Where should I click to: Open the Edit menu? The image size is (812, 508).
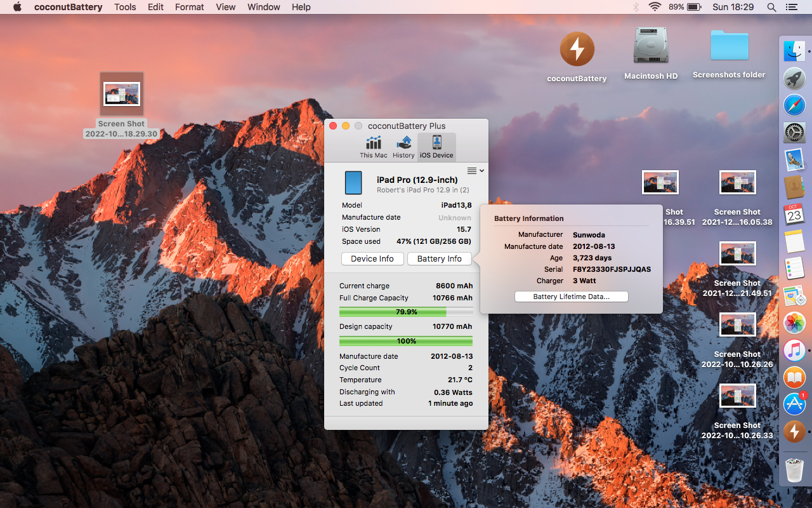(155, 7)
